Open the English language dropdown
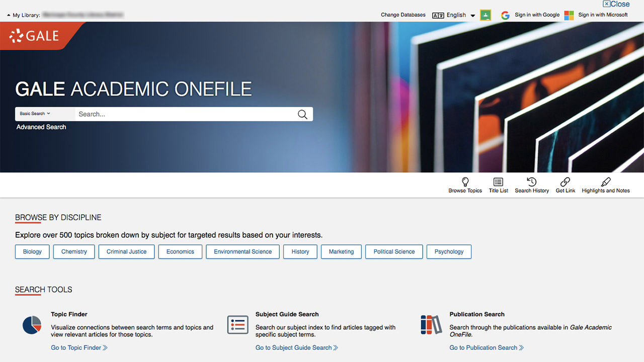This screenshot has height=362, width=644. [460, 15]
